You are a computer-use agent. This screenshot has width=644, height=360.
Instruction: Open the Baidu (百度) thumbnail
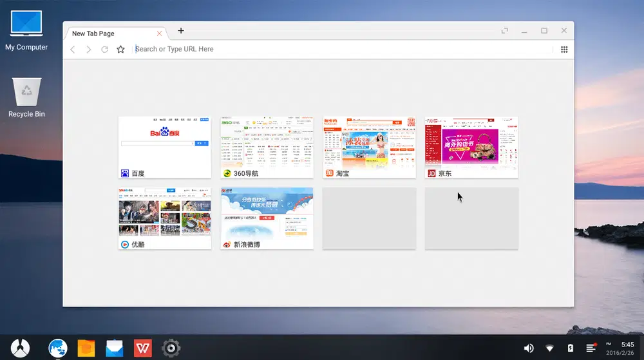tap(165, 147)
